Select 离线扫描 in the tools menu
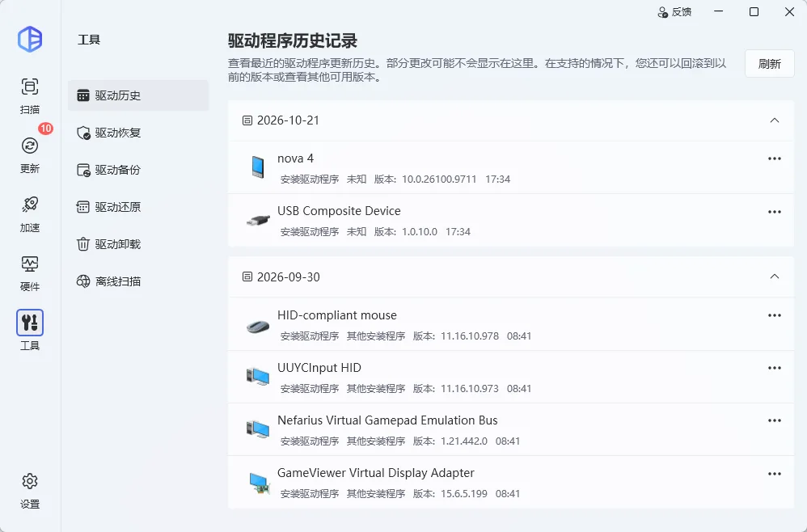Viewport: 807px width, 532px height. [138, 281]
